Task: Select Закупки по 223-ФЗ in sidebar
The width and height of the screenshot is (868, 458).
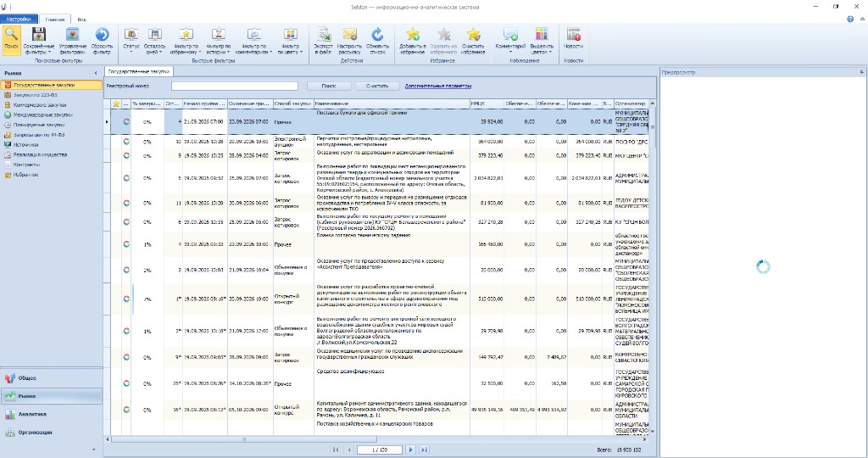Action: [x=36, y=95]
